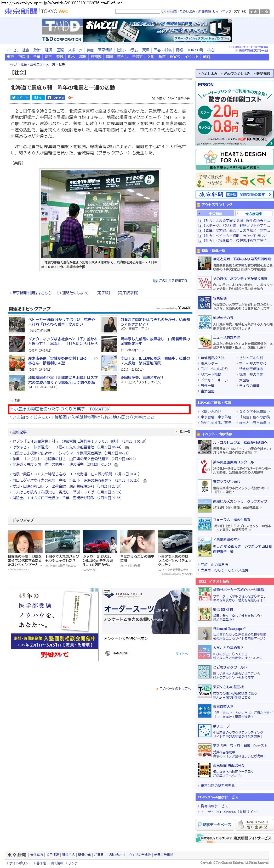274x868 pixels.
Task: Open 東京新聞 電子版 全国で読めます banner
Action: pyautogui.click(x=235, y=194)
